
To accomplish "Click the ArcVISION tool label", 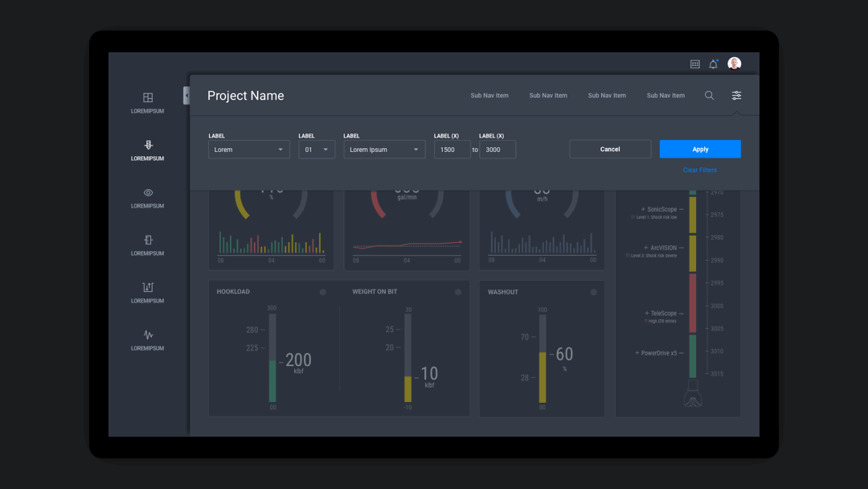I will click(664, 248).
